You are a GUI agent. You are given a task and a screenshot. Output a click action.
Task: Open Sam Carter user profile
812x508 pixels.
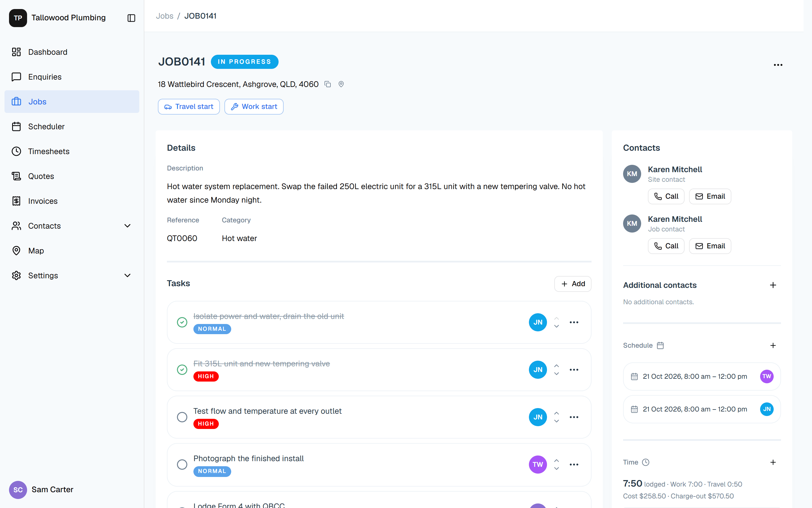click(42, 490)
